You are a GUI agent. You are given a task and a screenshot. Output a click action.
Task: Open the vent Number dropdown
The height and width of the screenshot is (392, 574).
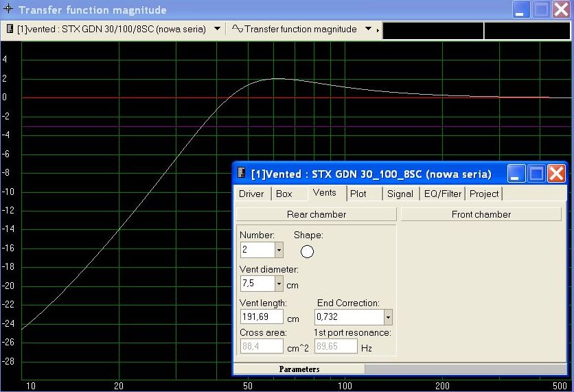[278, 250]
